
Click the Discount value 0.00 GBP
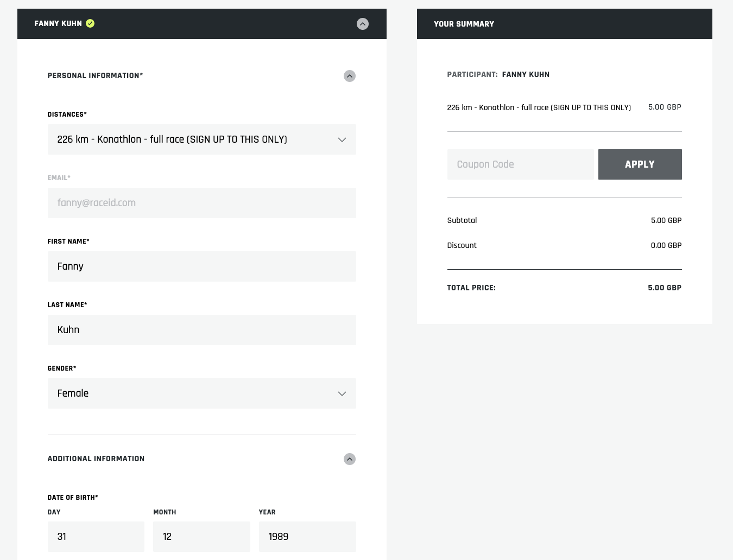[666, 245]
